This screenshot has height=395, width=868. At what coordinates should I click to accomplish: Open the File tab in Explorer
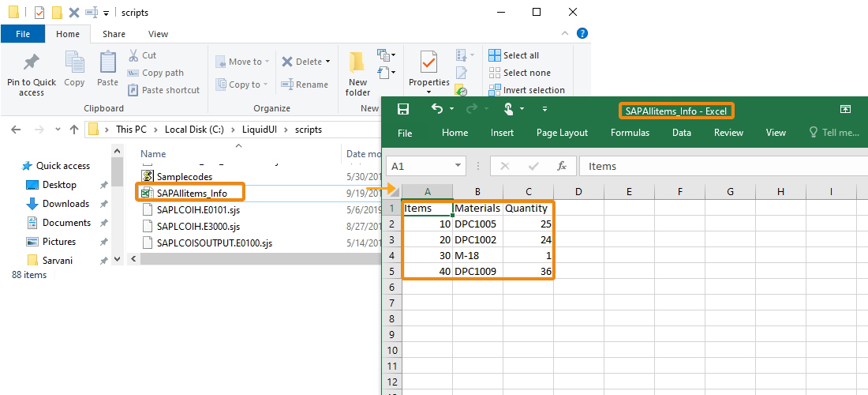coord(23,34)
